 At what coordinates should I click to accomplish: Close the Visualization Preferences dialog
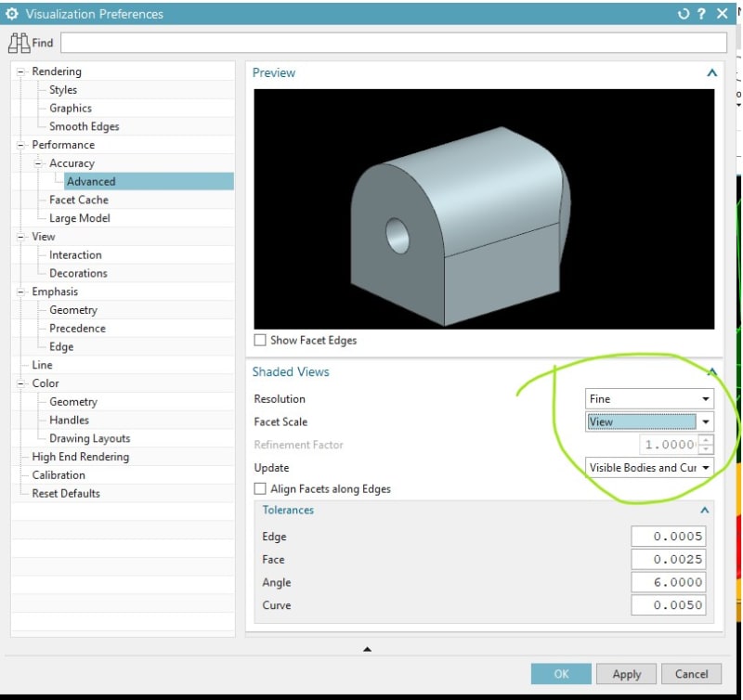722,14
